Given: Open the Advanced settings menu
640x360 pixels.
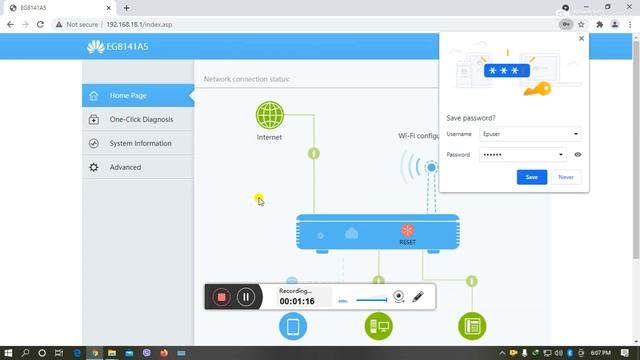Looking at the screenshot, I should click(x=138, y=167).
